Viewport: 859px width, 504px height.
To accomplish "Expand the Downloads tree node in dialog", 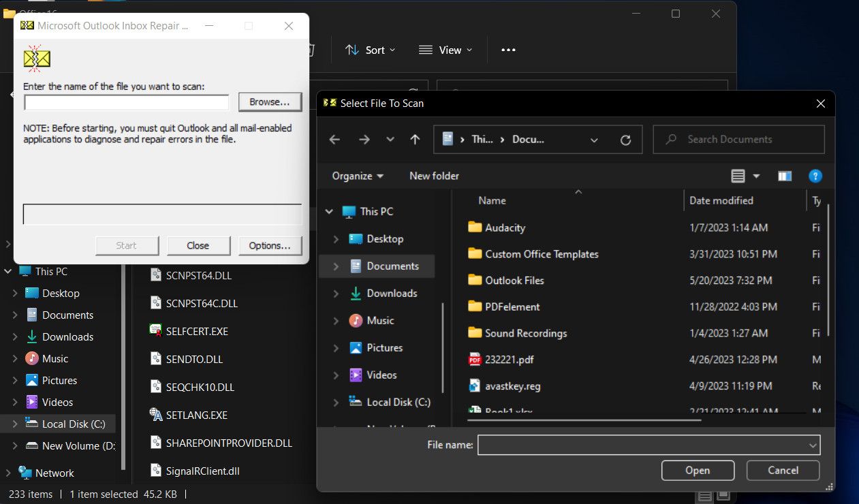I will point(336,294).
